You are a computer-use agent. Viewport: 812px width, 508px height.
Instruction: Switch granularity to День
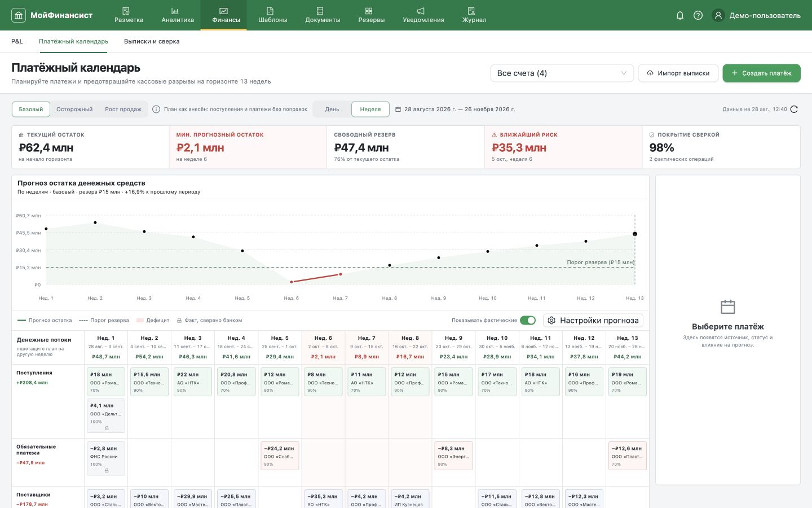pyautogui.click(x=332, y=110)
